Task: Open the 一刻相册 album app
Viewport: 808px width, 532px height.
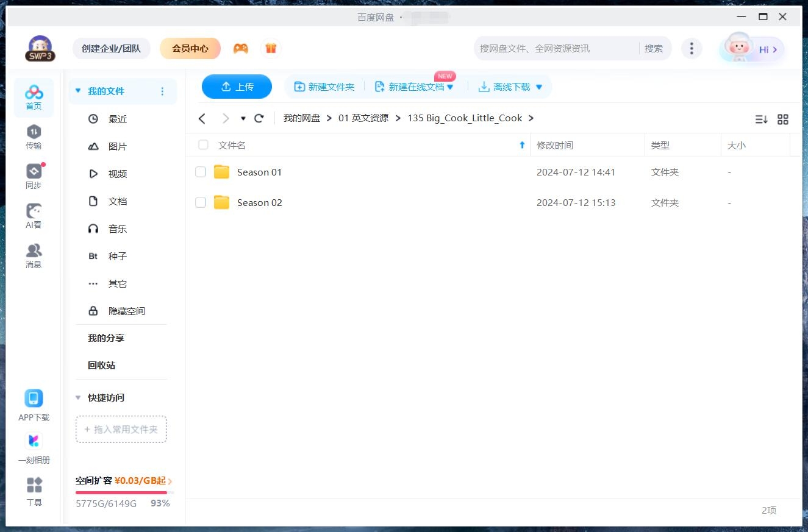Action: pyautogui.click(x=34, y=441)
